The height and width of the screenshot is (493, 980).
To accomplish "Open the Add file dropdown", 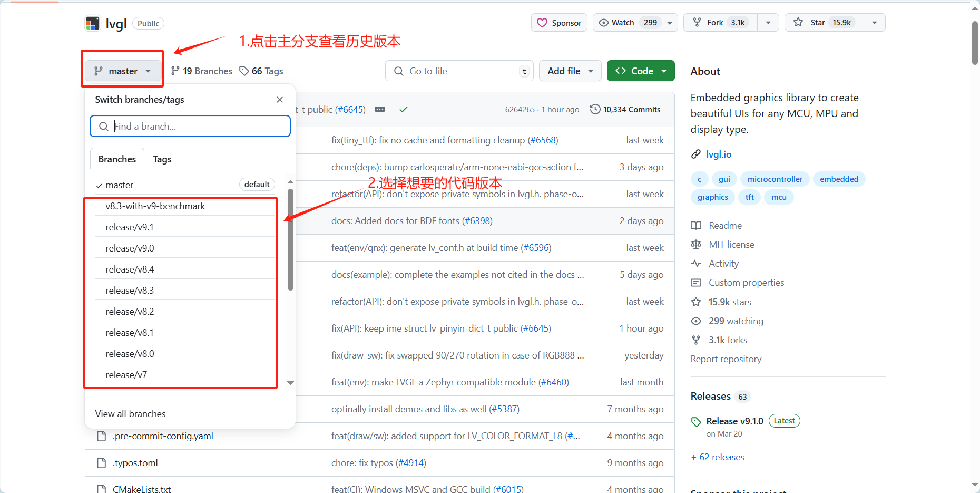I will tap(570, 71).
